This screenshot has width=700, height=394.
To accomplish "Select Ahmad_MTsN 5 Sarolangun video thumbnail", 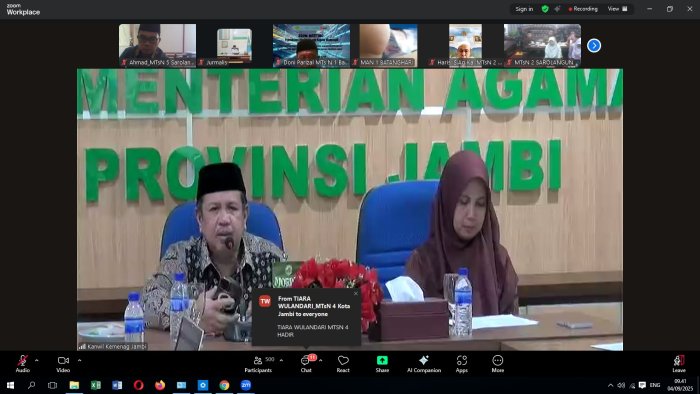I will pyautogui.click(x=157, y=46).
